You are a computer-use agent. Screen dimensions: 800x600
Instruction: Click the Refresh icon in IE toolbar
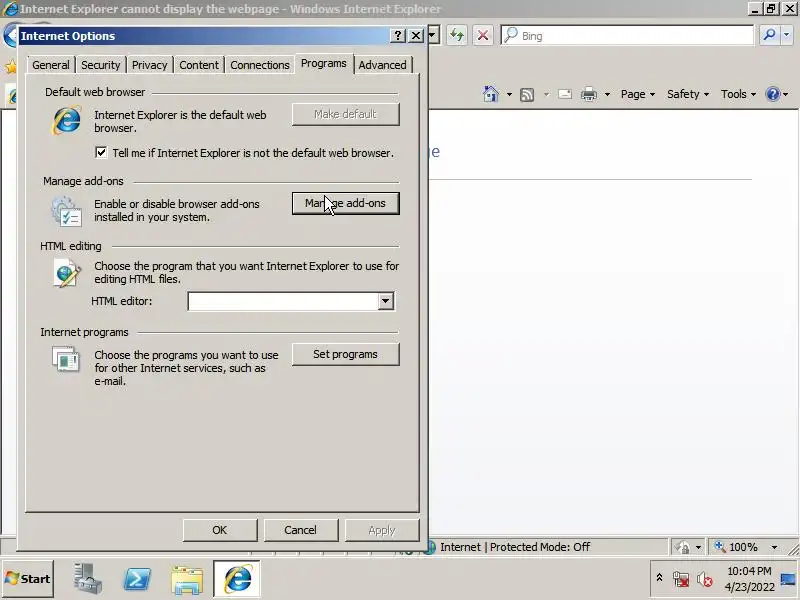coord(457,35)
